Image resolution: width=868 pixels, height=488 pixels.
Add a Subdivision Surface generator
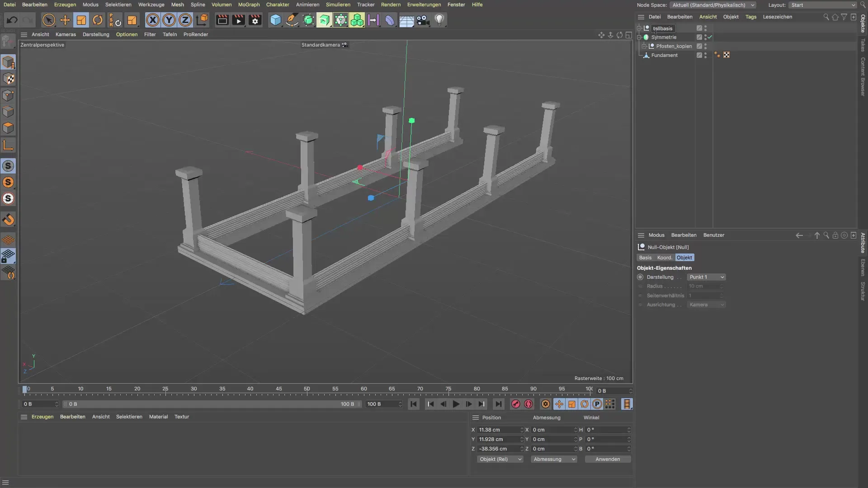(x=308, y=20)
